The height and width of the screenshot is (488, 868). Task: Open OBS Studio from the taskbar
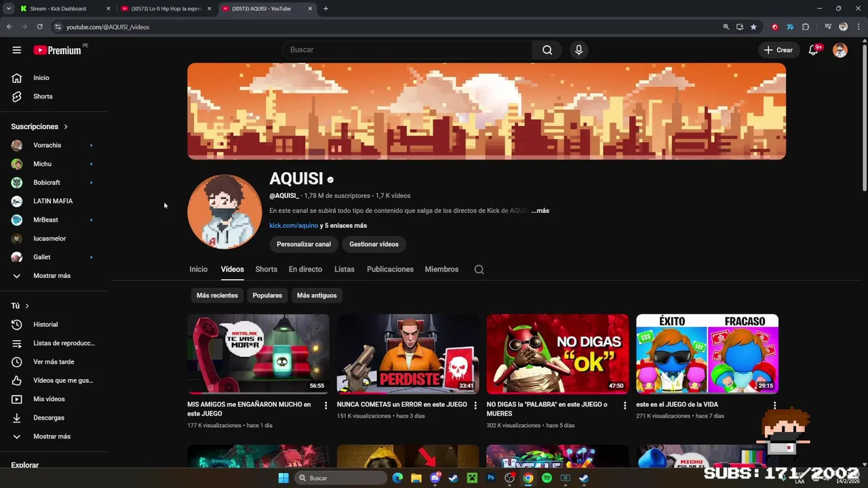click(x=509, y=478)
